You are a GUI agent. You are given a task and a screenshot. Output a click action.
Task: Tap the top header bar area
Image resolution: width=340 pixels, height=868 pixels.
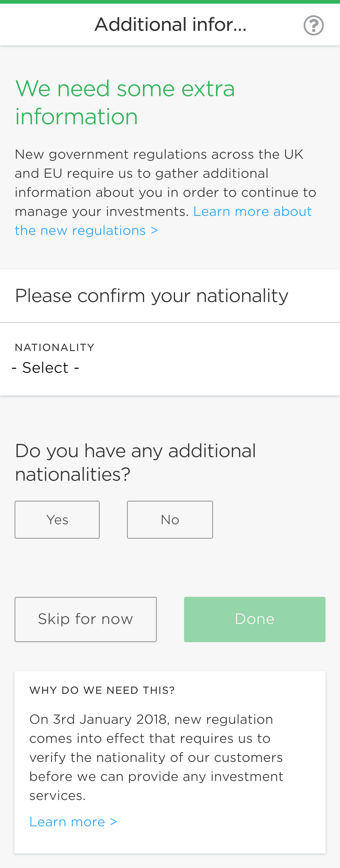[x=50, y=24]
